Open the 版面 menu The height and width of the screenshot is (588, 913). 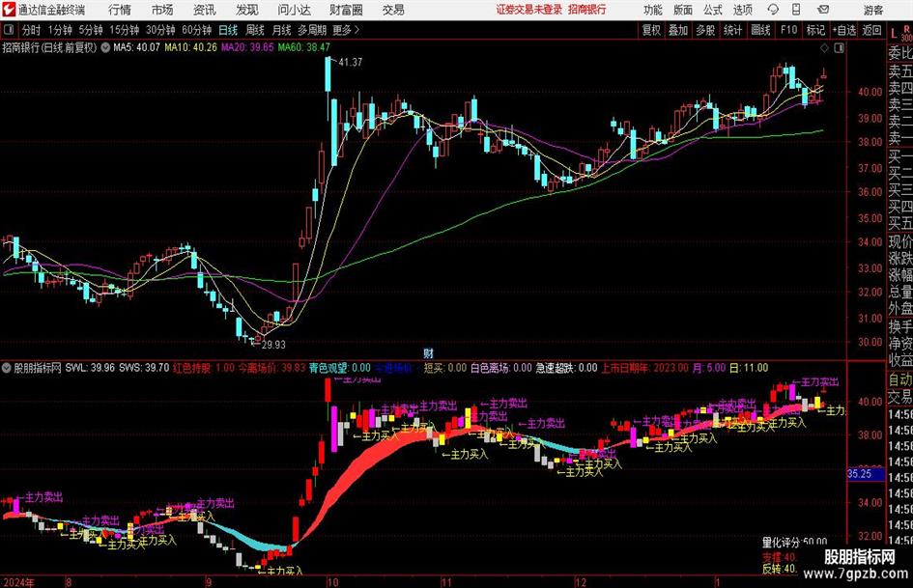682,10
